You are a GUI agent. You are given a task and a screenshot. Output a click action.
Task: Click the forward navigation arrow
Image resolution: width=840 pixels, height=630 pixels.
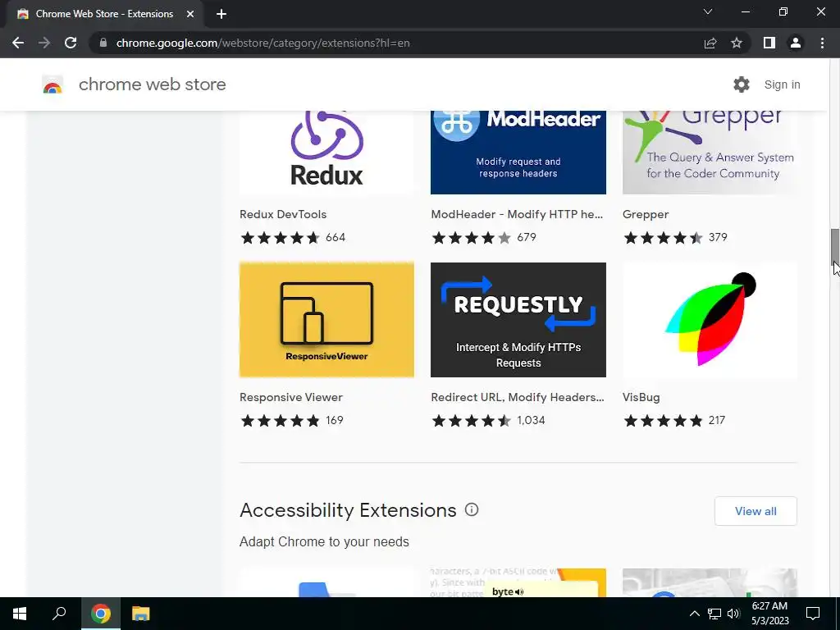point(44,43)
